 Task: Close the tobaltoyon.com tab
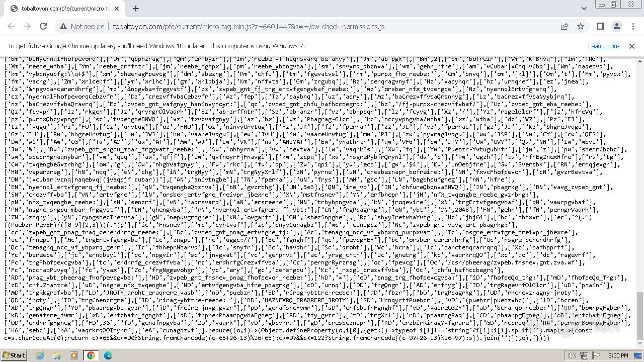(117, 9)
